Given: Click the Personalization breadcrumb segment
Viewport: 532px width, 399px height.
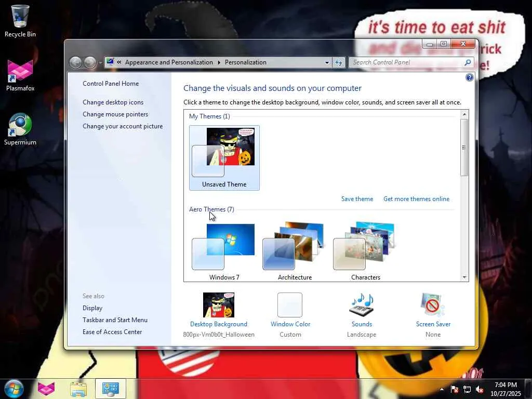Looking at the screenshot, I should pyautogui.click(x=246, y=62).
